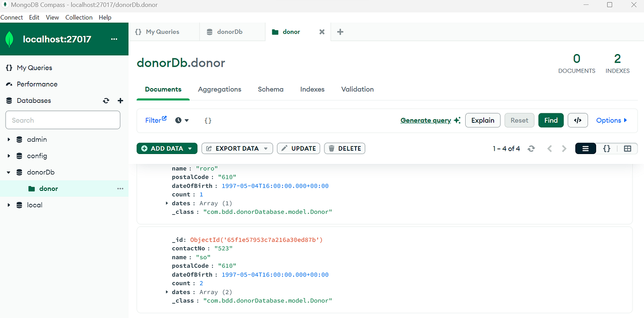
Task: Refresh the documents list
Action: 531,148
